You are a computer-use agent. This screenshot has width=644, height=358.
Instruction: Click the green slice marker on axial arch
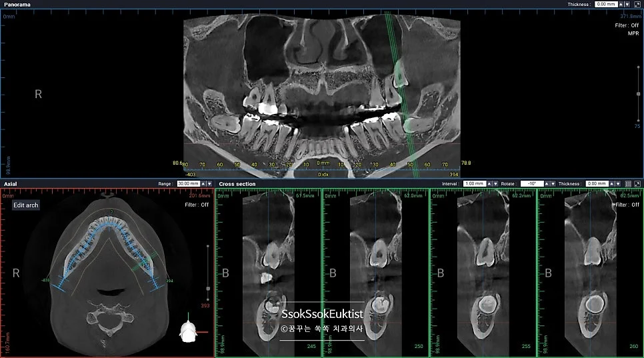[145, 261]
